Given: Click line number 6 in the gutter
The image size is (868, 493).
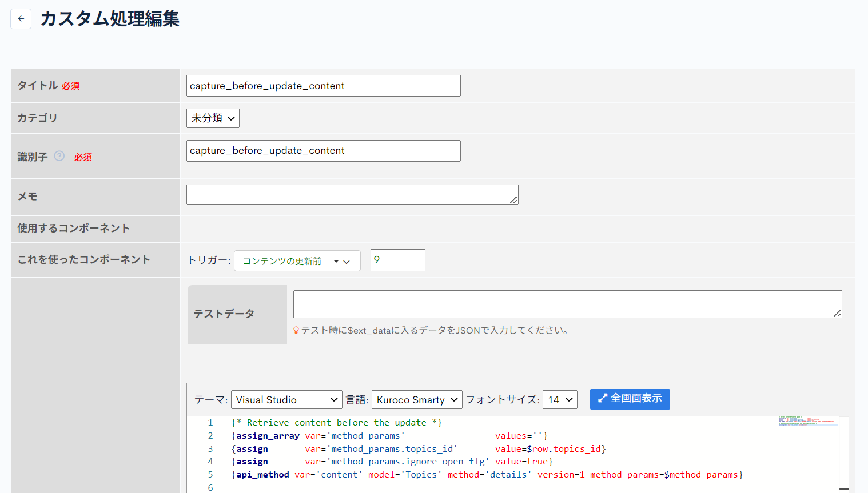Looking at the screenshot, I should 210,488.
